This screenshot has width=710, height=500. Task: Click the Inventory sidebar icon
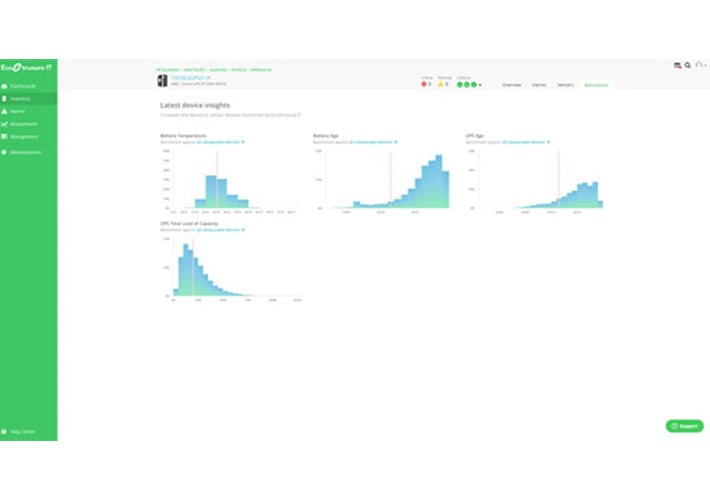[4, 99]
